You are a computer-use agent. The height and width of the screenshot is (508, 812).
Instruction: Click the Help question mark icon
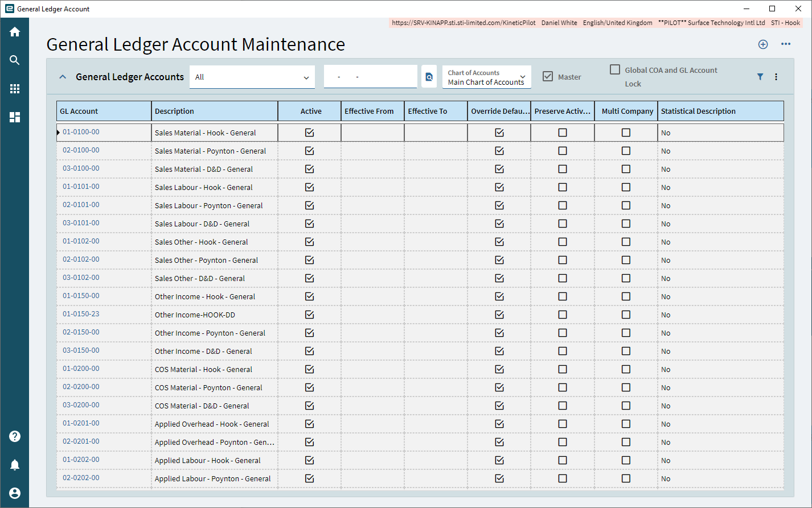[x=14, y=436]
